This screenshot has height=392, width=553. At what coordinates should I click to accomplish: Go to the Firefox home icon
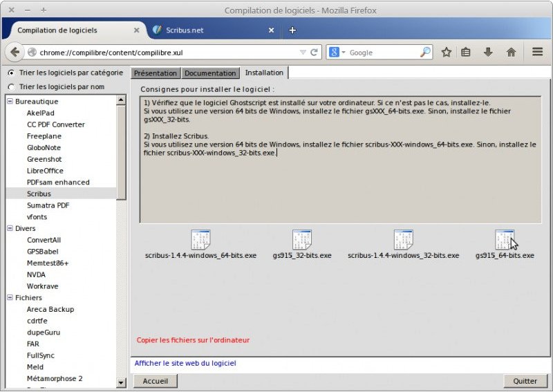coord(511,53)
